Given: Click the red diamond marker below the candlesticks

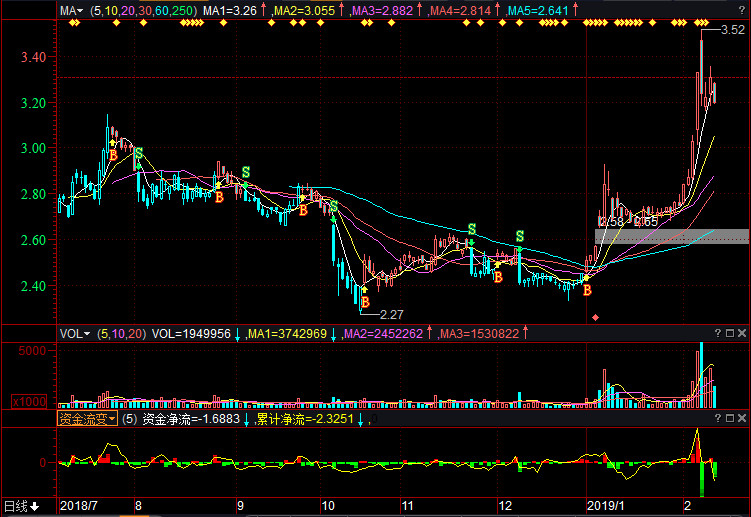Looking at the screenshot, I should (596, 317).
